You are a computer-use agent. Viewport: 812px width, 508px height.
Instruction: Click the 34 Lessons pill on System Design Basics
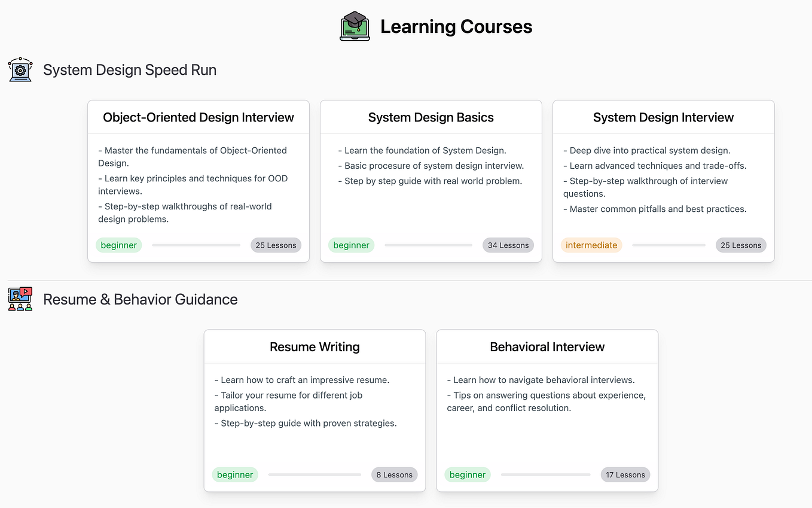click(x=508, y=245)
